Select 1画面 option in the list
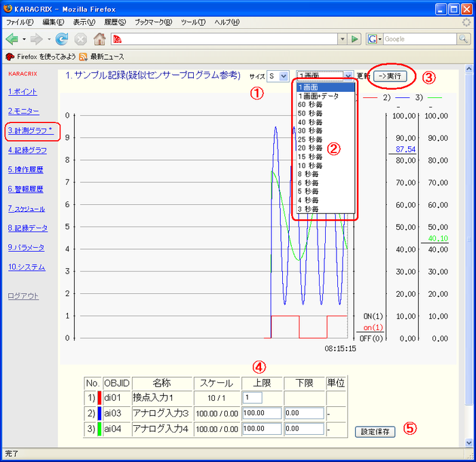This screenshot has height=462, width=476. click(x=326, y=88)
